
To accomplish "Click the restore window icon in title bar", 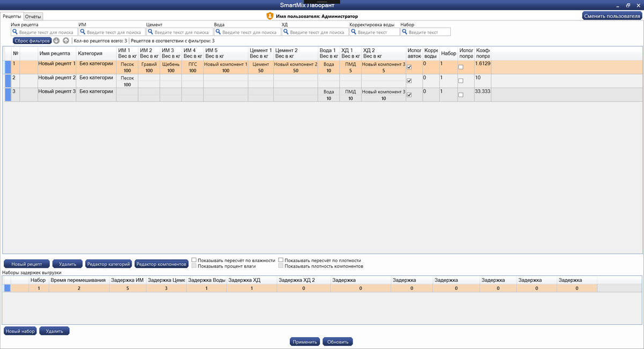I will point(627,5).
